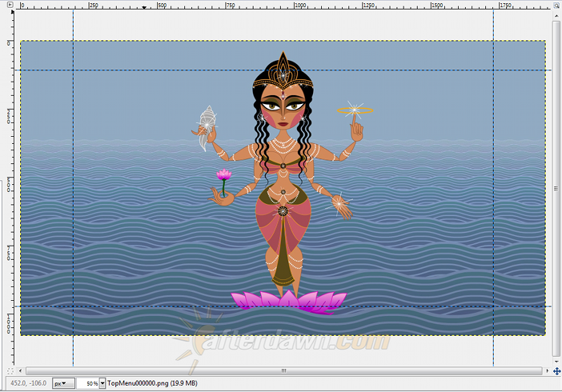Image resolution: width=562 pixels, height=392 pixels.
Task: Click the 50% zoom input field
Action: coord(88,383)
